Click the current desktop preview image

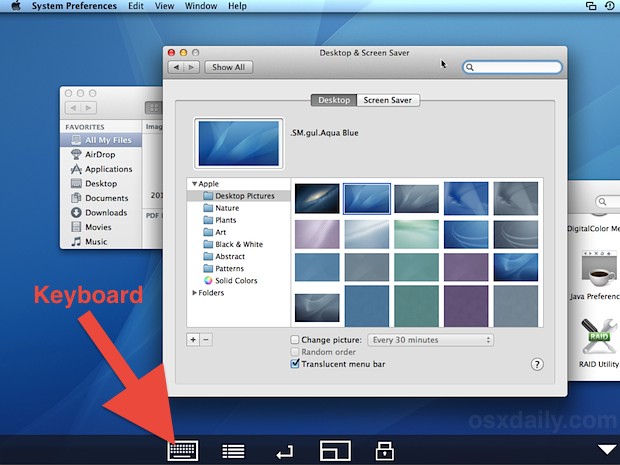[239, 143]
